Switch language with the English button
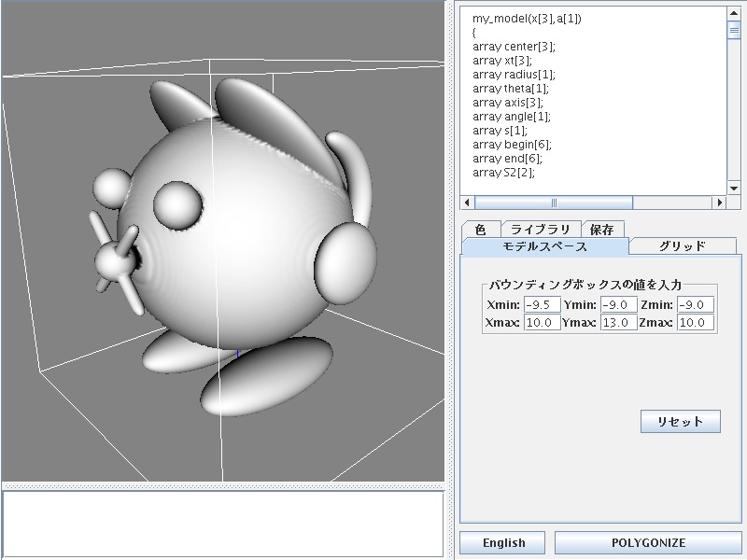Image resolution: width=747 pixels, height=560 pixels. click(x=502, y=543)
